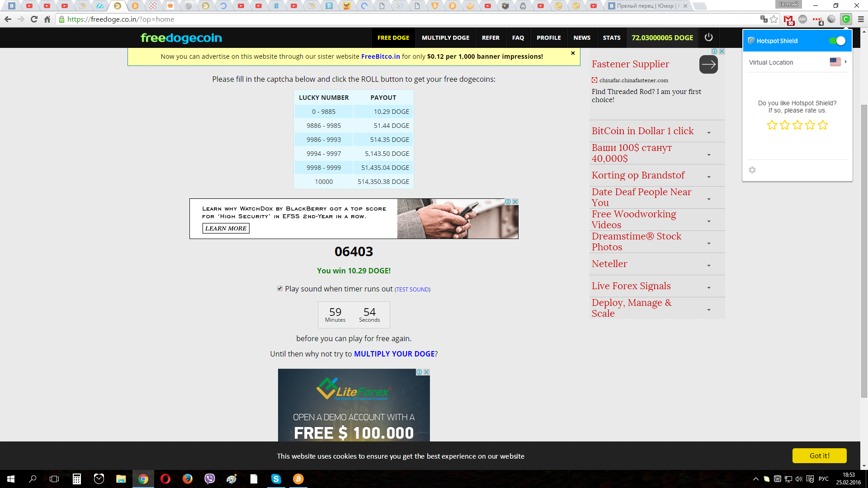The image size is (868, 488).
Task: Open the Chrome hamburger menu
Action: click(x=861, y=19)
